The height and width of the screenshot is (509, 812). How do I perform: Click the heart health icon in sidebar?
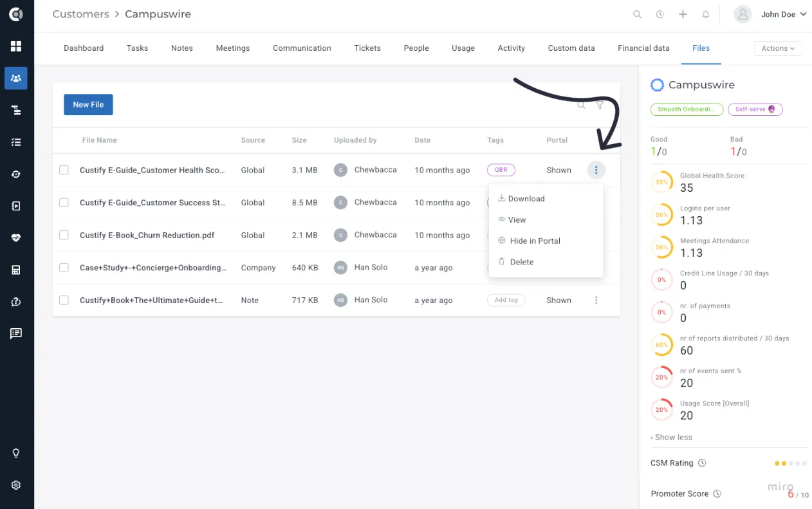click(x=16, y=237)
